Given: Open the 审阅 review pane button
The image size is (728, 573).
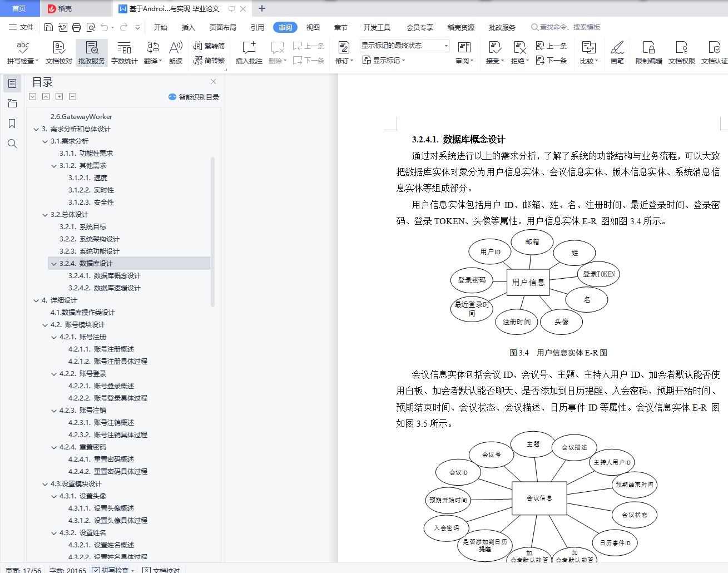Looking at the screenshot, I should pyautogui.click(x=464, y=53).
